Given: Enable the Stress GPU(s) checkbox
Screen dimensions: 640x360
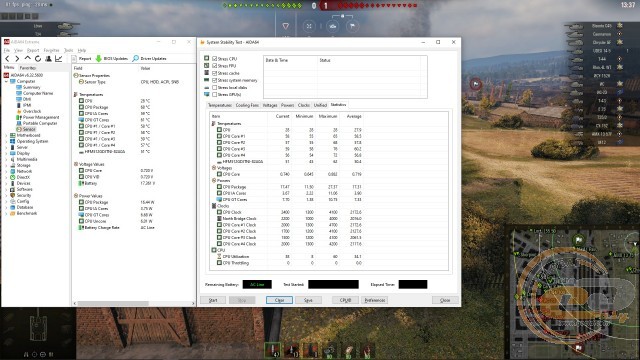Looking at the screenshot, I should point(215,94).
